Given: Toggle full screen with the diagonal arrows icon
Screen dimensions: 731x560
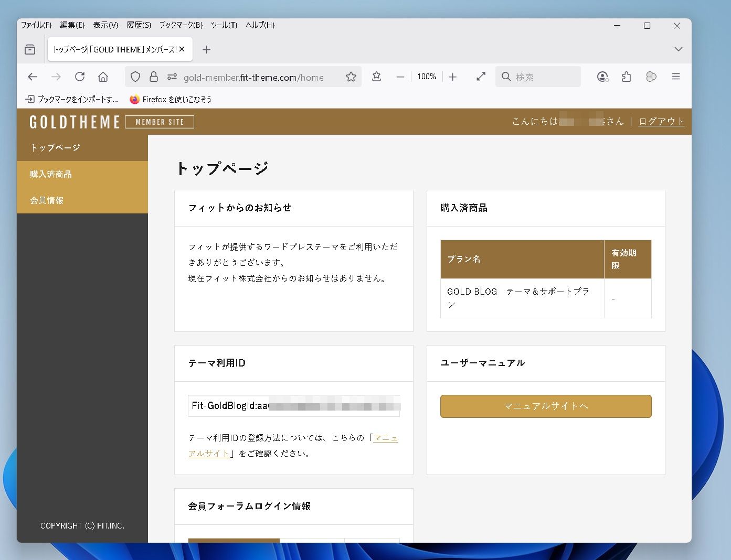Looking at the screenshot, I should coord(481,77).
